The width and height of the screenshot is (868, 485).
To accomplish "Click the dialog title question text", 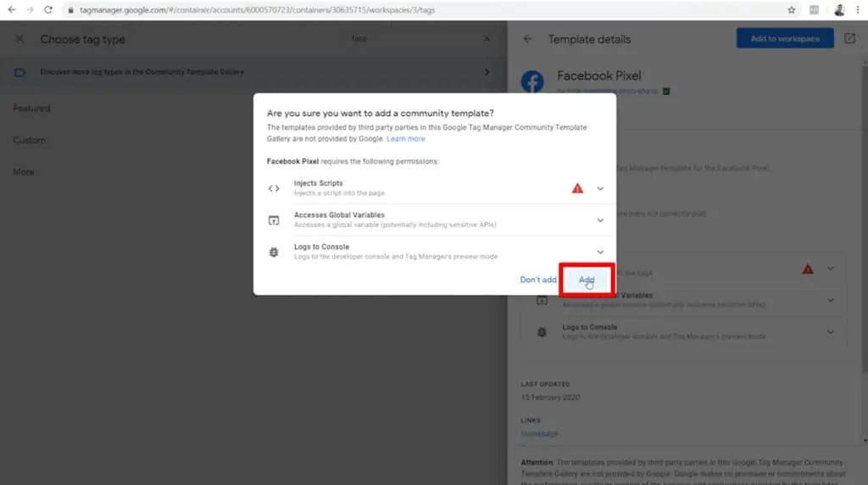I will [x=381, y=113].
